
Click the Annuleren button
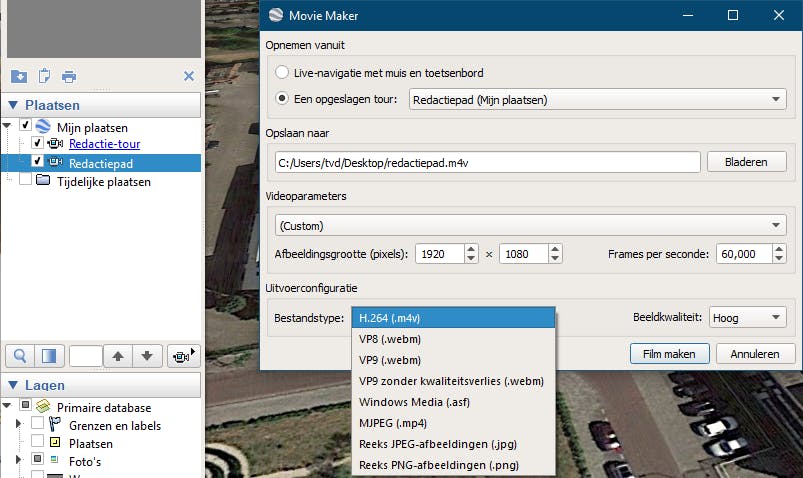coord(755,354)
